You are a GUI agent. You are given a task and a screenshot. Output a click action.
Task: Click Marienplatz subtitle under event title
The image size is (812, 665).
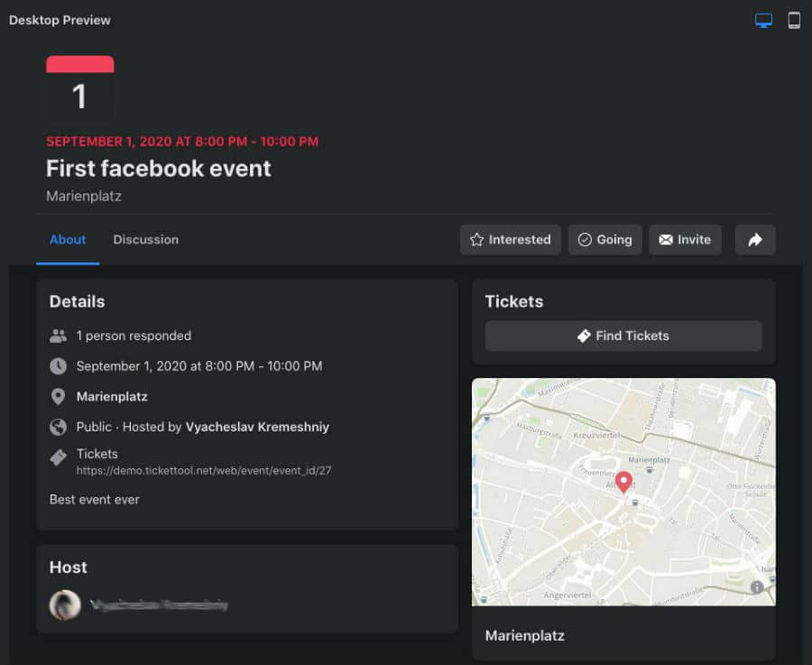[84, 197]
